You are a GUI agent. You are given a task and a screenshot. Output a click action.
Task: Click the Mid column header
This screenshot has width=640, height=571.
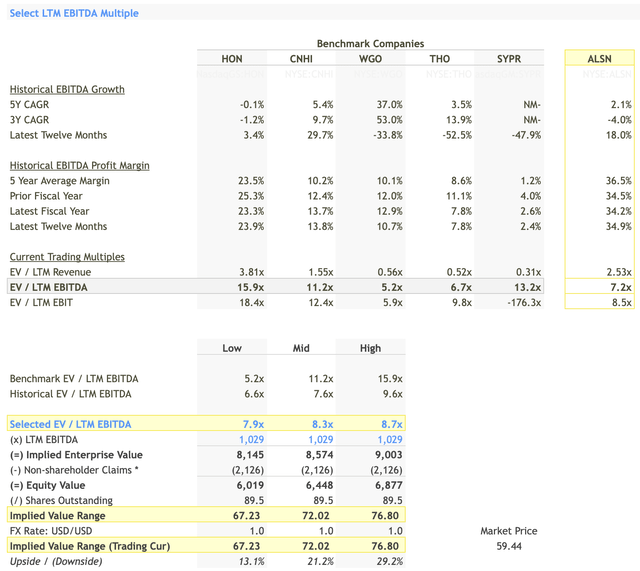pos(301,348)
